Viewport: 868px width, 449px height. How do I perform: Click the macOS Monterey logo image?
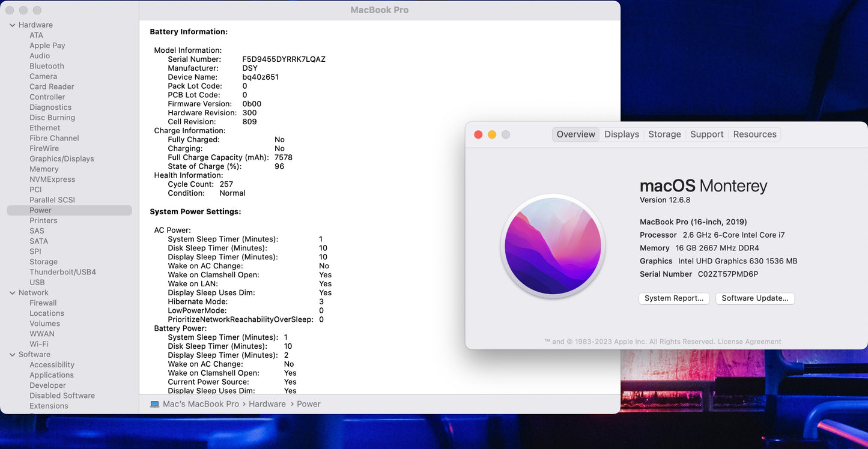553,247
